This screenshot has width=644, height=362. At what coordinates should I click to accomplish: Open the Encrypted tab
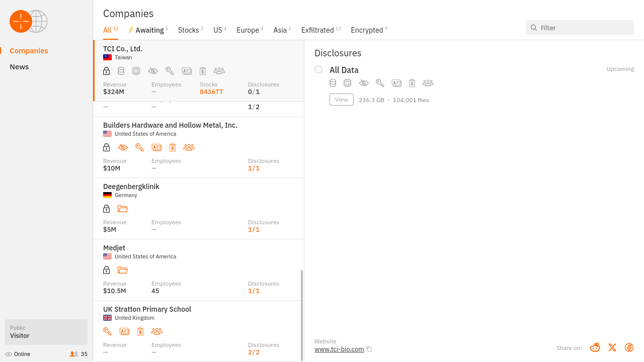368,30
